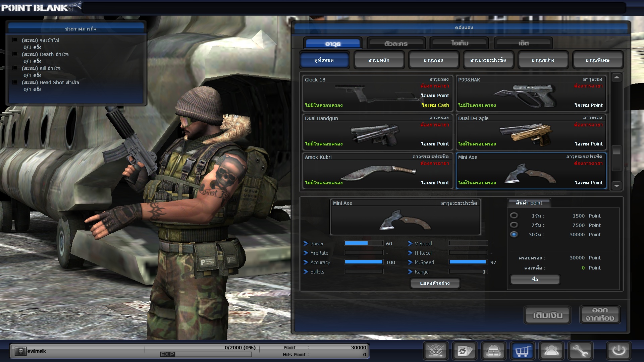Check the Head Shot mission box
Viewport: 644px width, 362px height.
15,82
